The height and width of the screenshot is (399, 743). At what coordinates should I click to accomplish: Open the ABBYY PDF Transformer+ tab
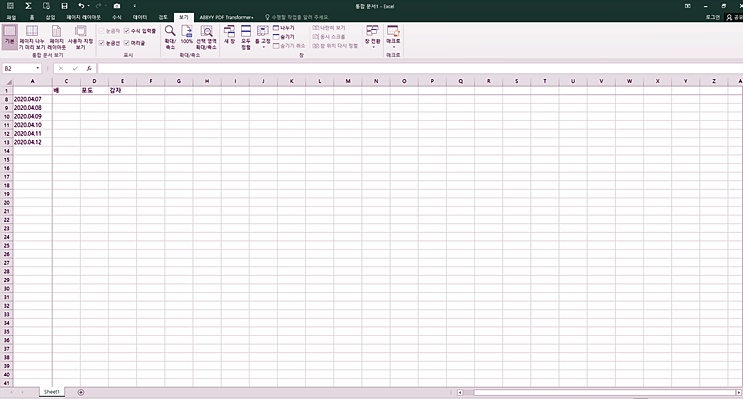tap(227, 17)
